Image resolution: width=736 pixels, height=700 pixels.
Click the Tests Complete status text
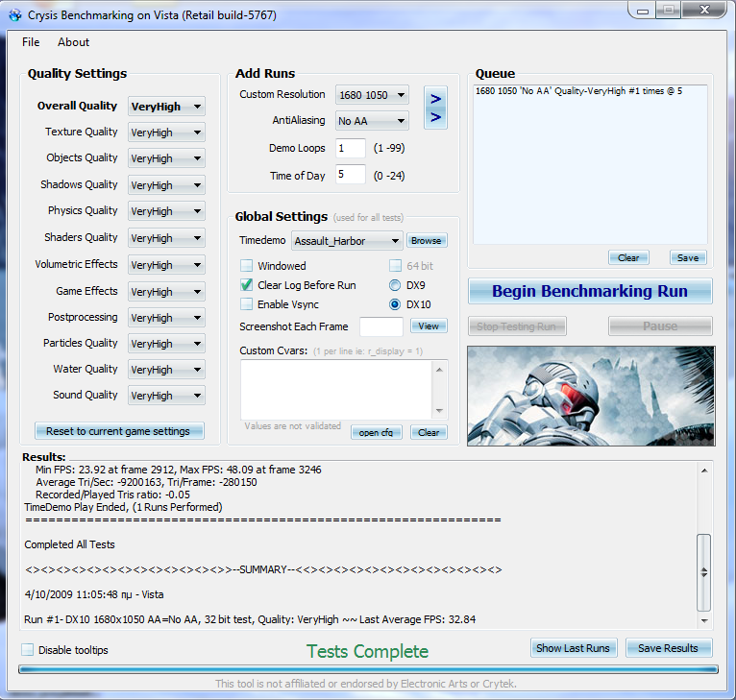pyautogui.click(x=368, y=651)
